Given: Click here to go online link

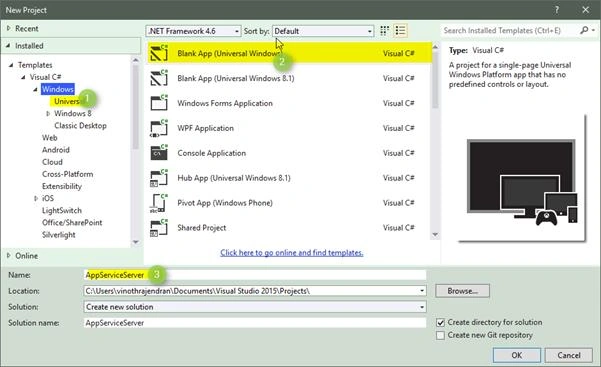Looking at the screenshot, I should (292, 253).
